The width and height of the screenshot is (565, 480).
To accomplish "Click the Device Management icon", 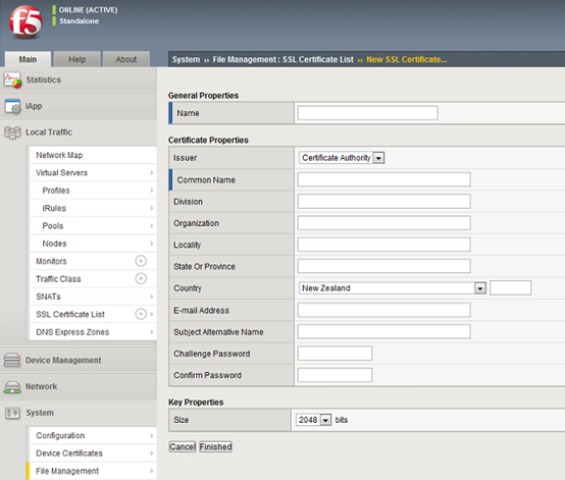I will coord(12,360).
